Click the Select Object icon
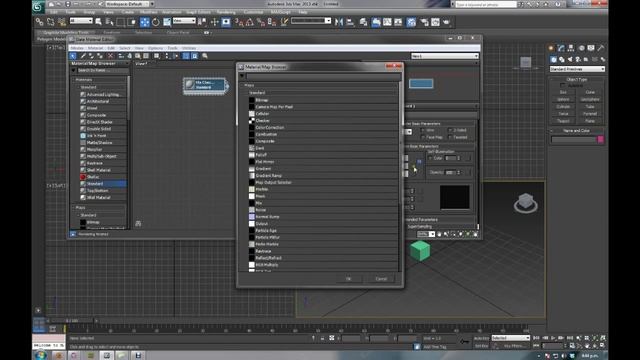The image size is (640, 360). (98, 22)
